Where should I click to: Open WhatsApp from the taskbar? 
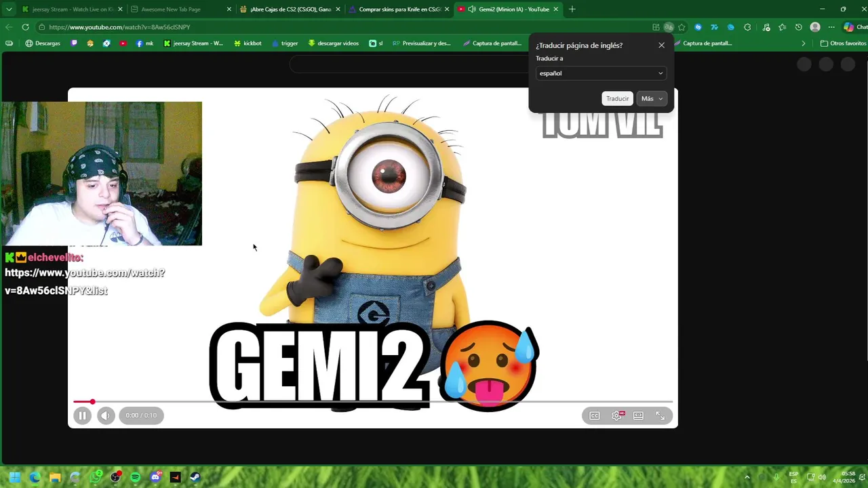96,477
